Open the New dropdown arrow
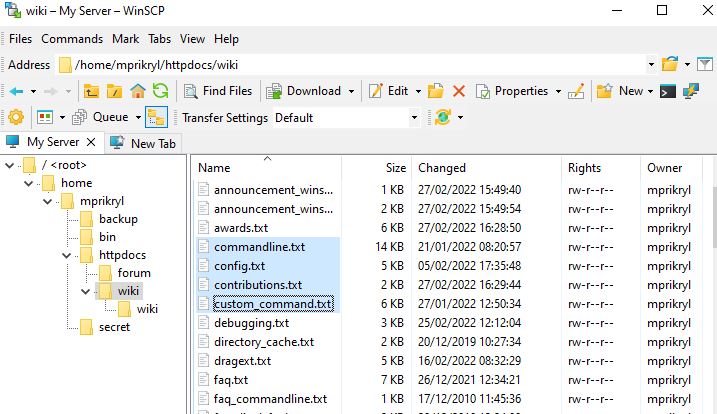The width and height of the screenshot is (717, 414). [x=650, y=91]
